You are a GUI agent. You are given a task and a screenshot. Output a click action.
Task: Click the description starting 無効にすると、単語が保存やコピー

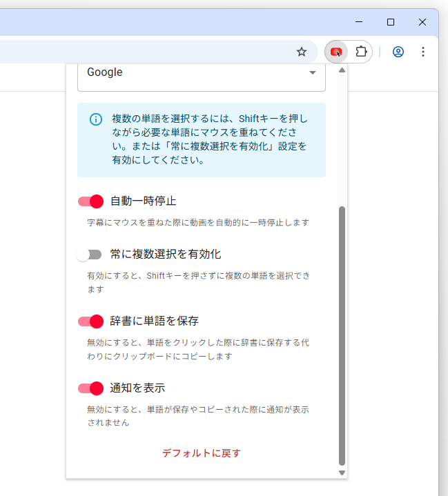click(198, 416)
